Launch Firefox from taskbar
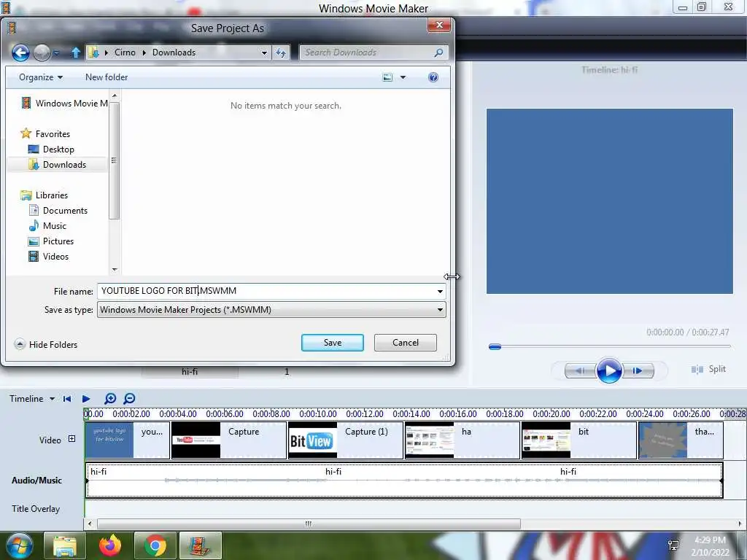Screen dimensions: 747x560 coord(110,545)
